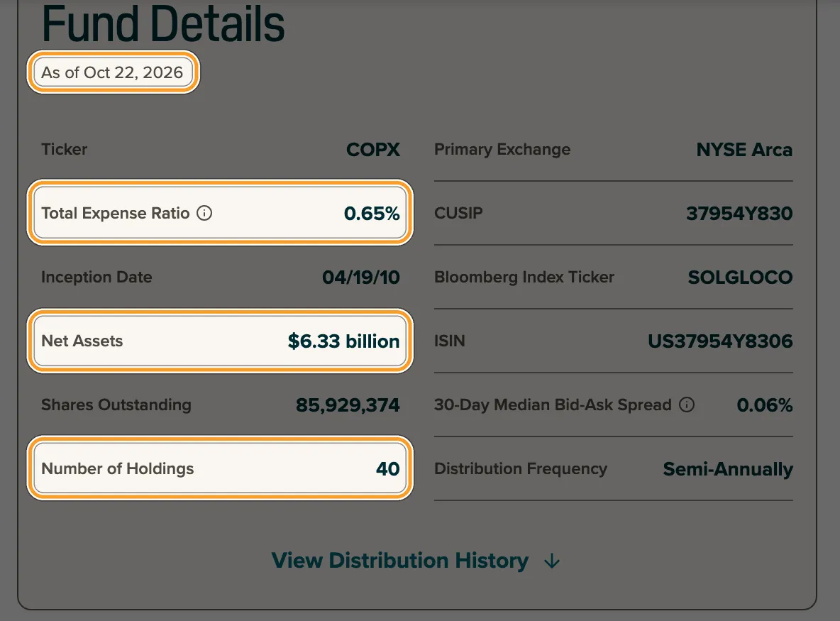Click the 30-Day Median Bid-Ask Spread info icon

[687, 405]
